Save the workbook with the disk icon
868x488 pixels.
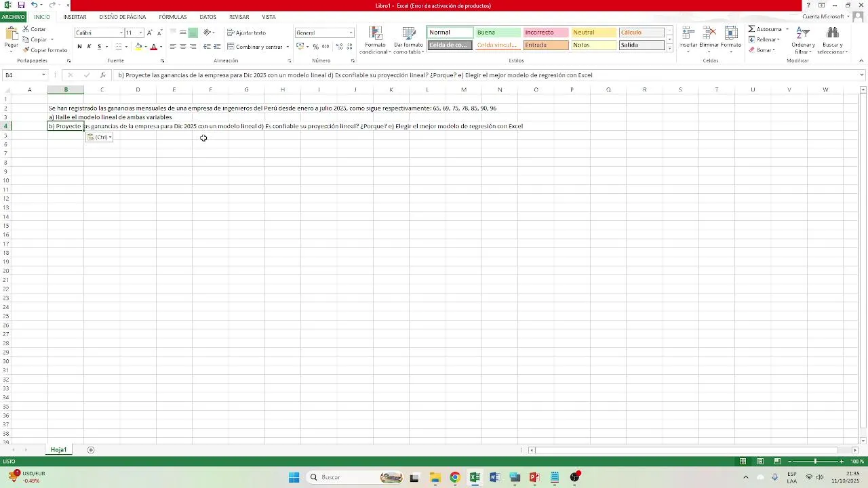click(x=22, y=5)
